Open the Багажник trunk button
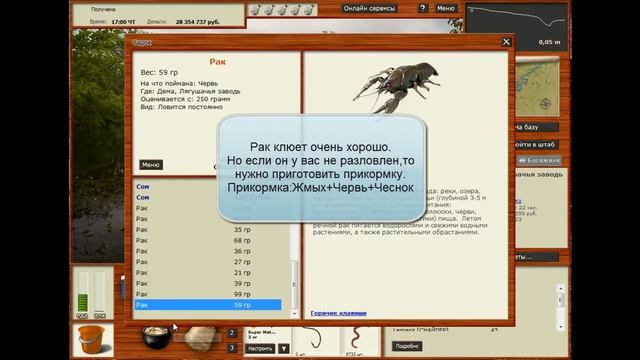Image resolution: width=640 pixels, height=360 pixels. pos(539,160)
